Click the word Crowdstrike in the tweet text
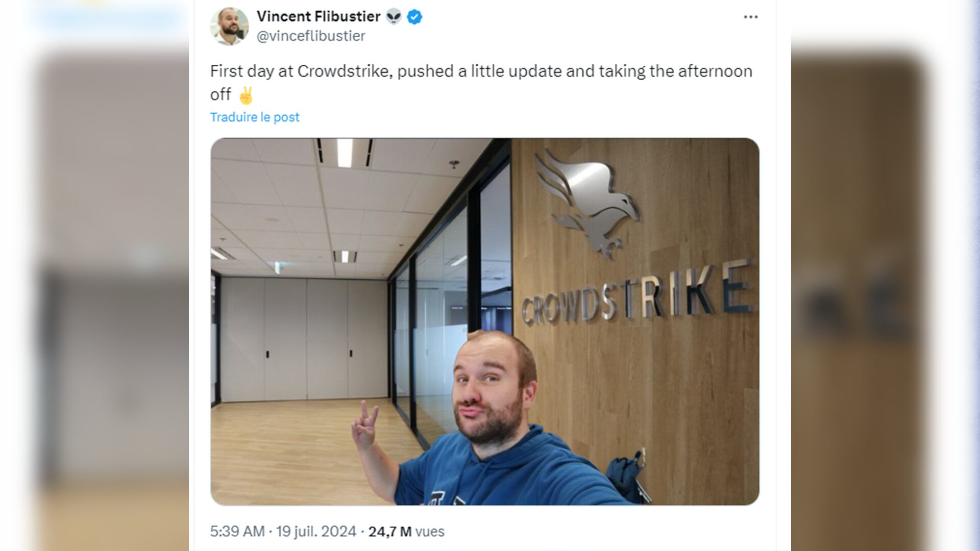980x551 pixels. tap(345, 71)
